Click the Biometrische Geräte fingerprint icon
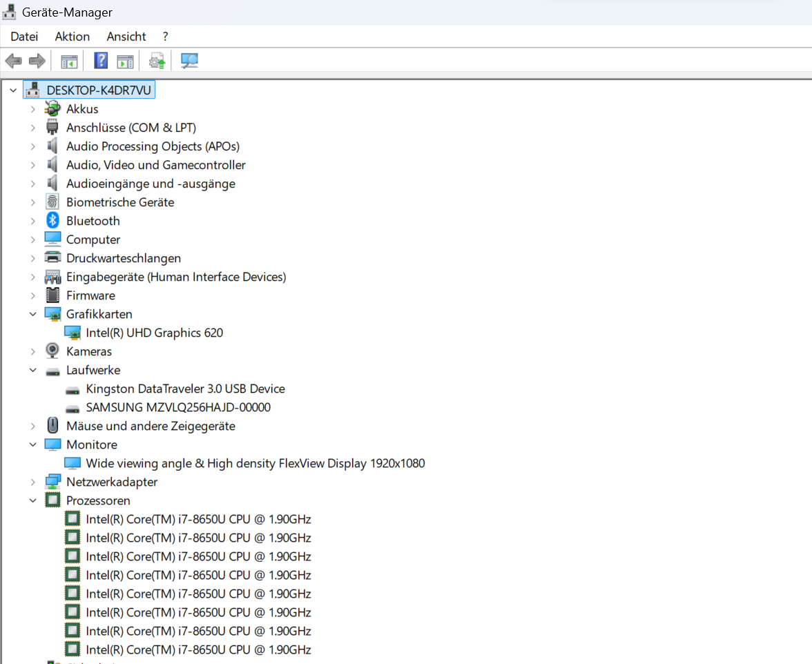 click(52, 202)
